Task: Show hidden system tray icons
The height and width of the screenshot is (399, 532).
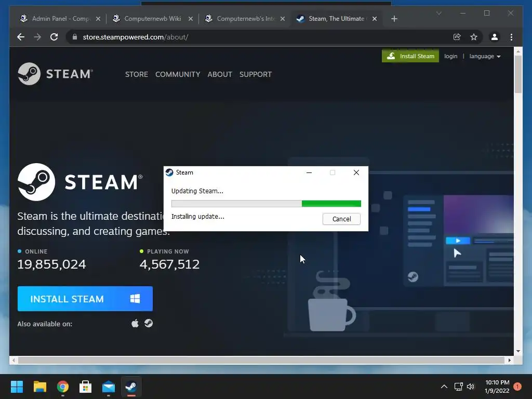Action: click(x=444, y=387)
